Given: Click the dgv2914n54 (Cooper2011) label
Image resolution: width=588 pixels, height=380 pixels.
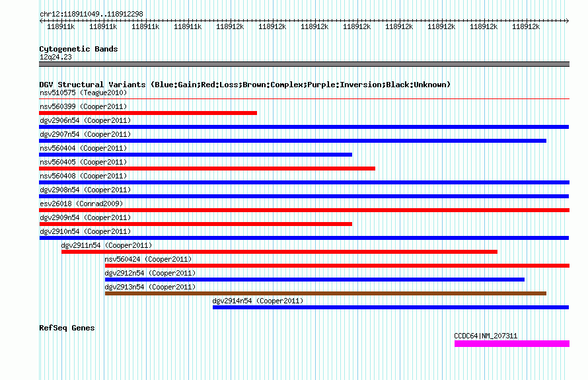Looking at the screenshot, I should click(x=258, y=301).
